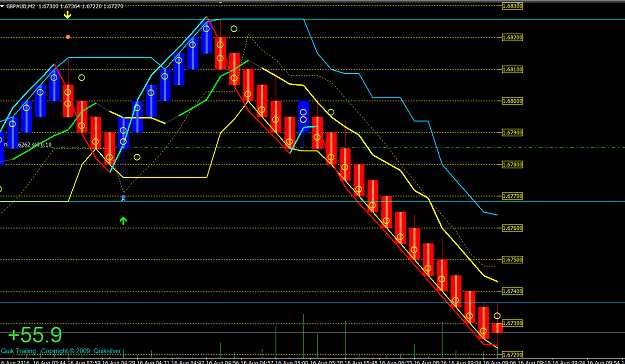625x364 pixels.
Task: Select the blue cross marker above the green arrow
Action: 123,197
